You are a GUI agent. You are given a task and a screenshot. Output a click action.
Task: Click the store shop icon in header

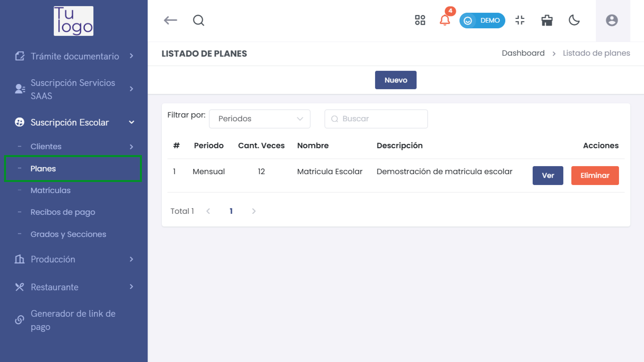(x=547, y=20)
